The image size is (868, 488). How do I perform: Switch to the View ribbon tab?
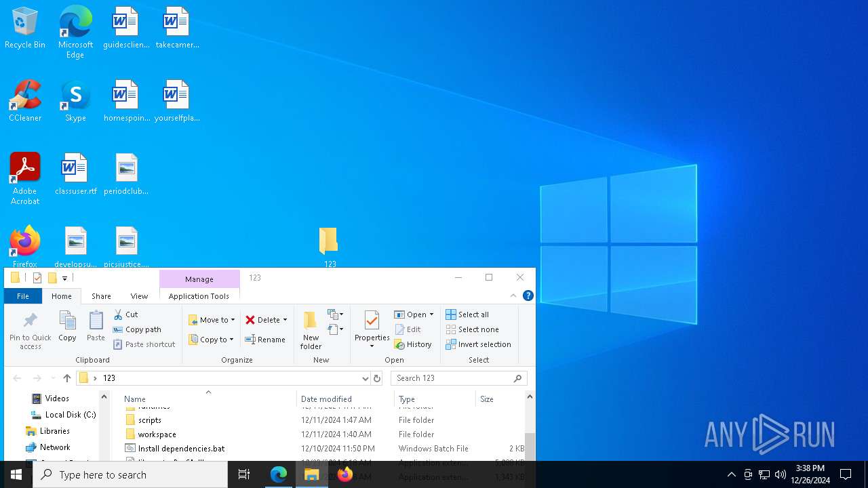(x=139, y=296)
